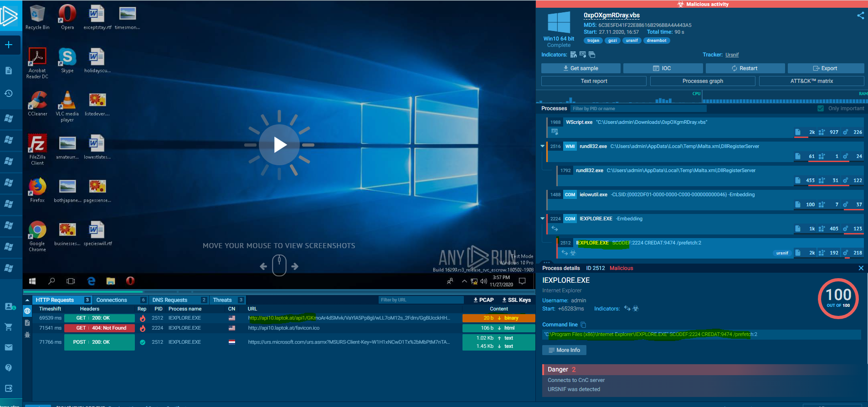Open the Threats tab
This screenshot has width=868, height=407.
[x=228, y=300]
